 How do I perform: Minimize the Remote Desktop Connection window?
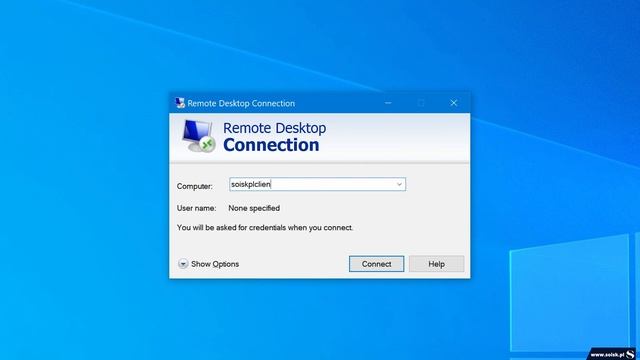point(388,103)
